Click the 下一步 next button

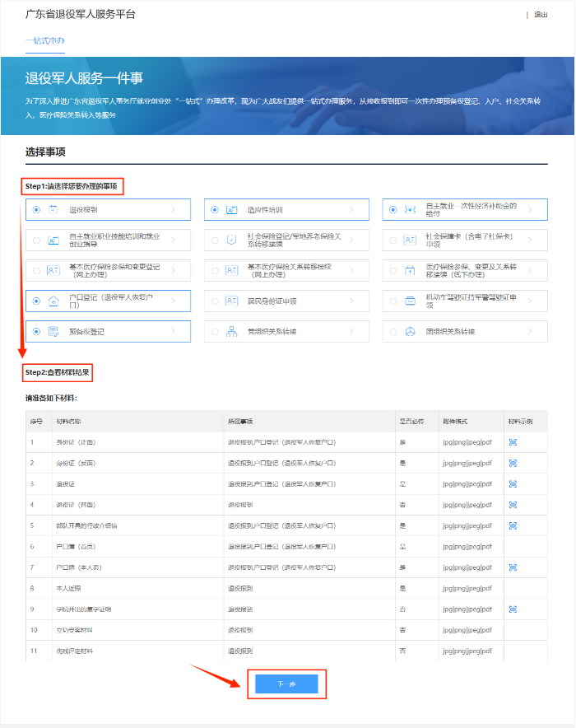286,684
